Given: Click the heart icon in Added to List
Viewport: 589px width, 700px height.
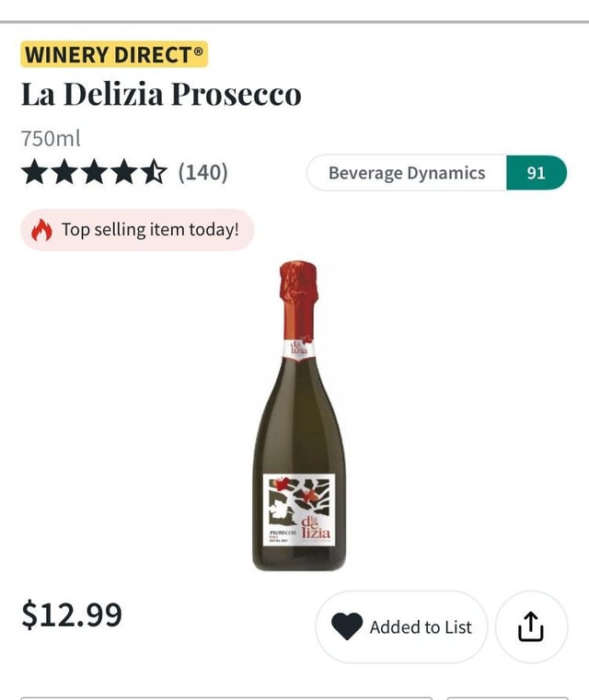Looking at the screenshot, I should pyautogui.click(x=347, y=627).
